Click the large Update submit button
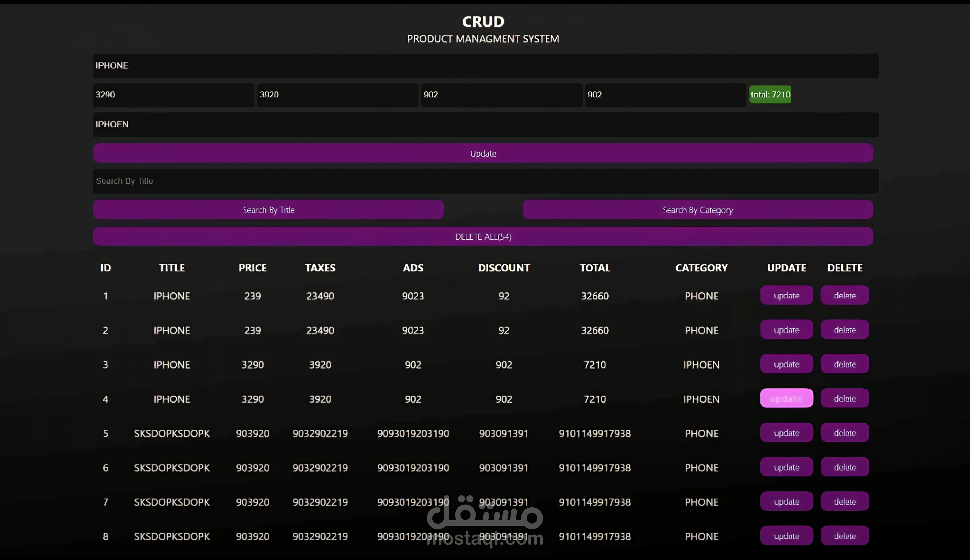The image size is (970, 560). pyautogui.click(x=483, y=153)
